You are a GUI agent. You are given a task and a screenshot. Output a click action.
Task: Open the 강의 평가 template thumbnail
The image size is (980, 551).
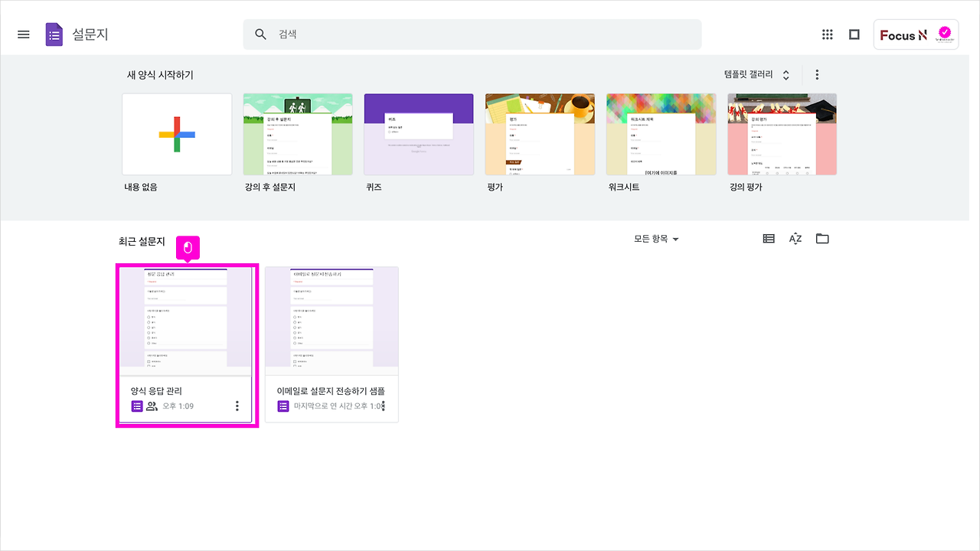click(x=782, y=134)
